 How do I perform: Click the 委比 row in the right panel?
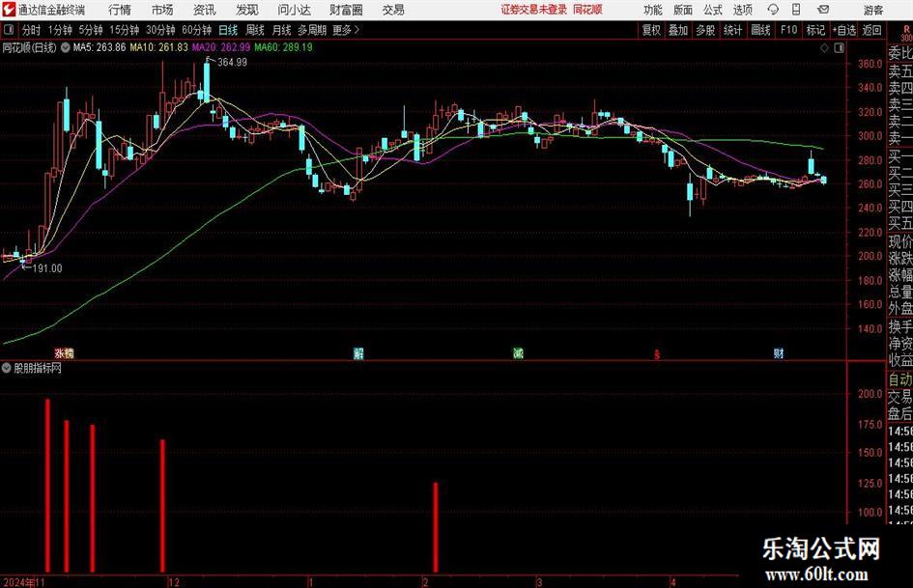tap(900, 53)
